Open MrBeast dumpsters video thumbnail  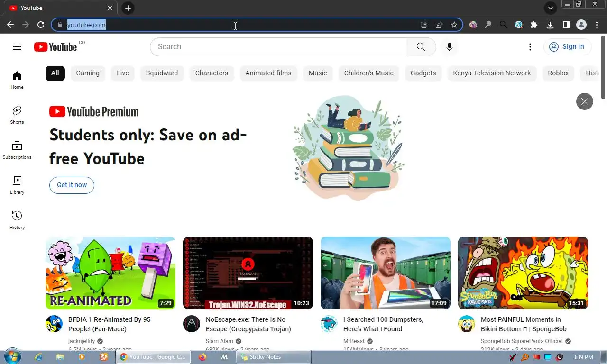pos(386,273)
